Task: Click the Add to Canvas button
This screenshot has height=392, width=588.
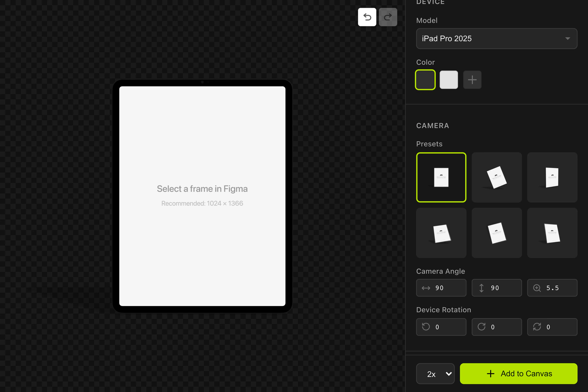Action: click(519, 374)
